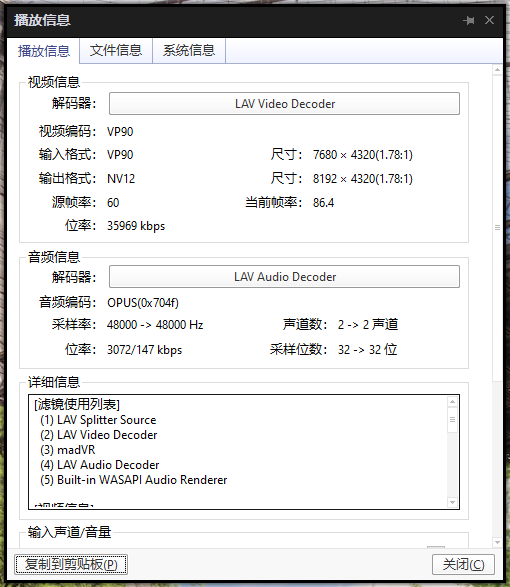
Task: Open the 文件信息 tab
Action: (116, 51)
